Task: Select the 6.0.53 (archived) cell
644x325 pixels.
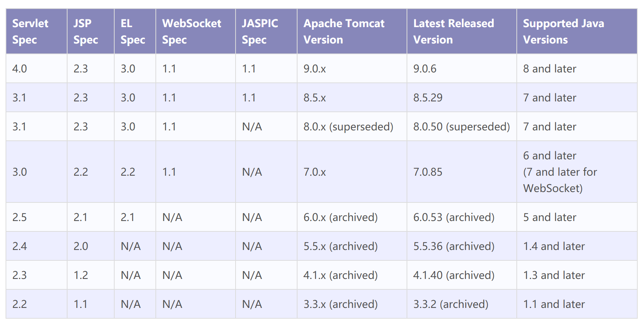Action: [454, 217]
